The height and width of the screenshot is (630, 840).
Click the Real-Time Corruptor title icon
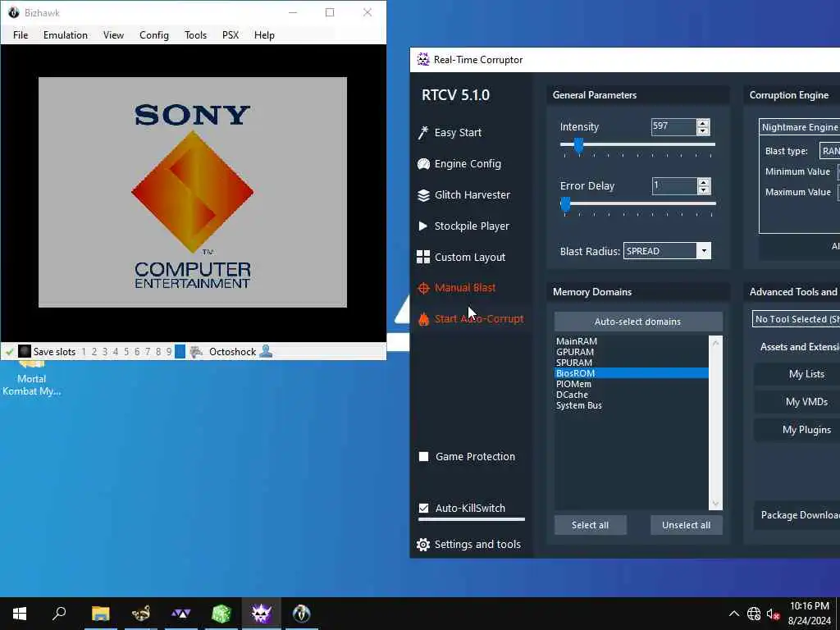[422, 59]
